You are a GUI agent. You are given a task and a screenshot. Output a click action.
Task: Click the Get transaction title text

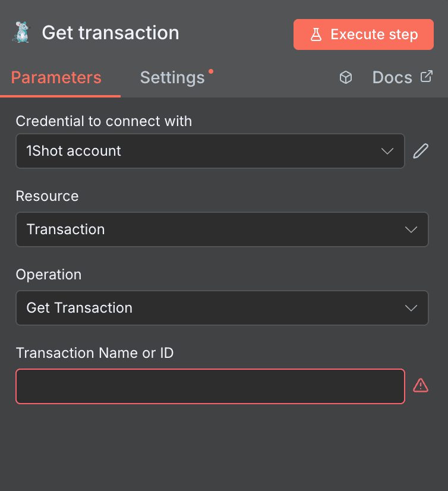(x=111, y=33)
